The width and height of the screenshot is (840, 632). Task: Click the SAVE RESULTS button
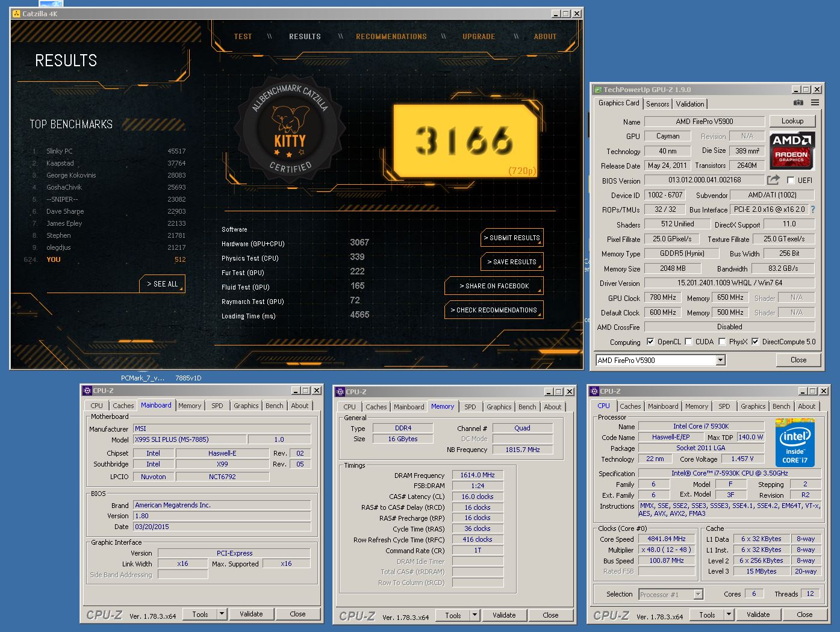[512, 262]
